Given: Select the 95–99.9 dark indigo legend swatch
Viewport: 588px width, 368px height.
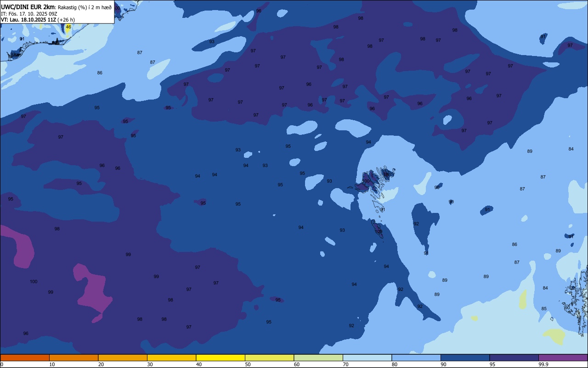Looking at the screenshot, I should coord(514,357).
